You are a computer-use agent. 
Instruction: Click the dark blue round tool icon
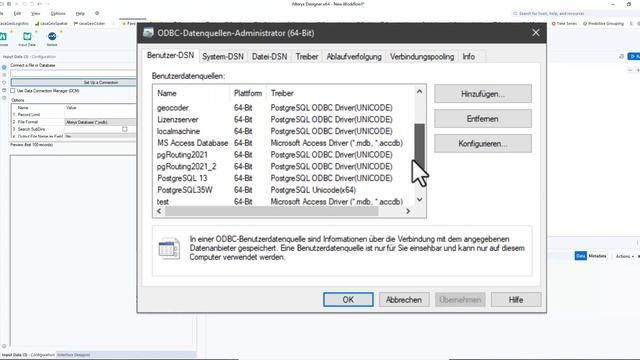pyautogui.click(x=52, y=37)
